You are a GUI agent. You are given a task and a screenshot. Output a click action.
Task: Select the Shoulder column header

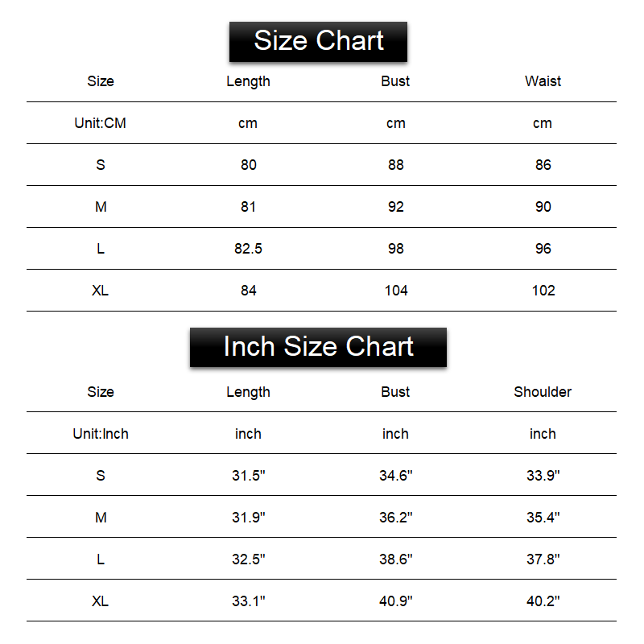point(543,392)
